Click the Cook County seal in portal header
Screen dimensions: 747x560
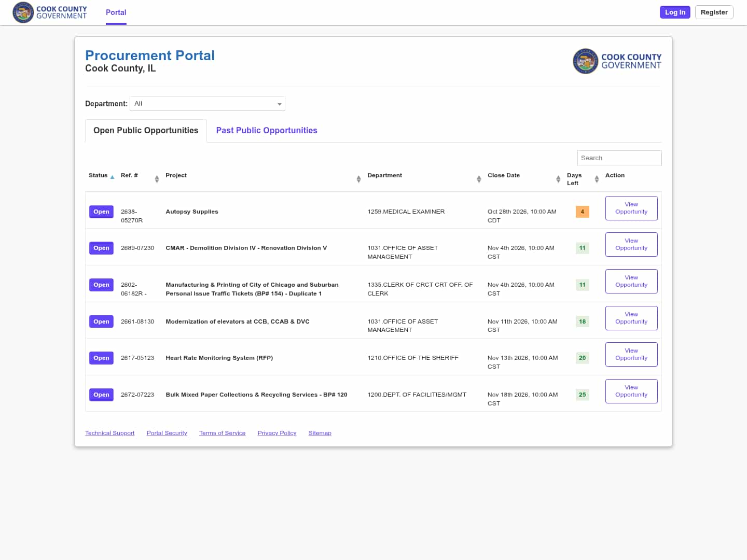click(586, 61)
